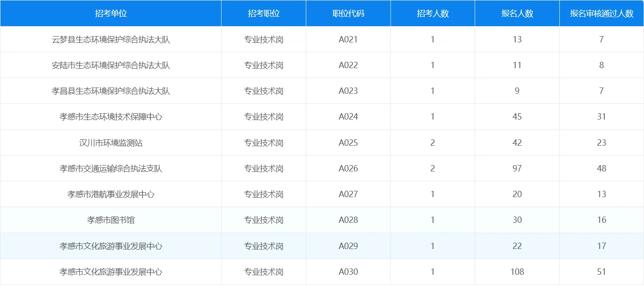The image size is (644, 286).
Task: Click the approved count 31 for A024
Action: (x=601, y=116)
